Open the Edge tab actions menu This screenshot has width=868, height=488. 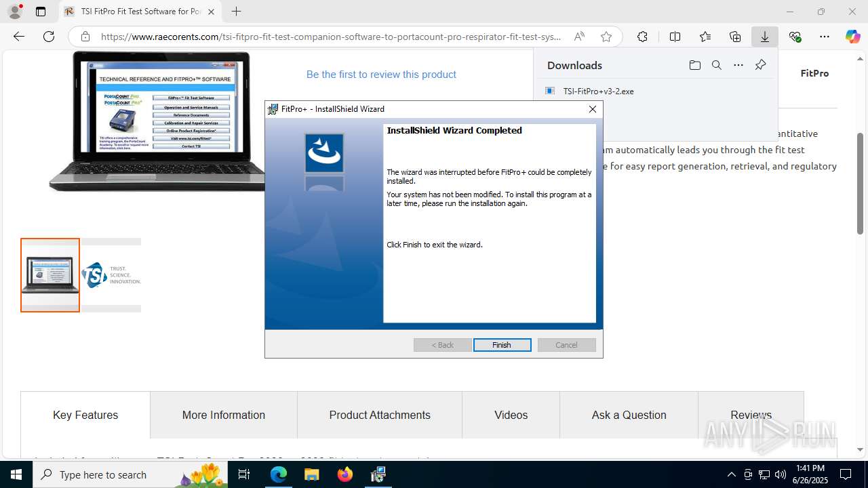point(41,12)
